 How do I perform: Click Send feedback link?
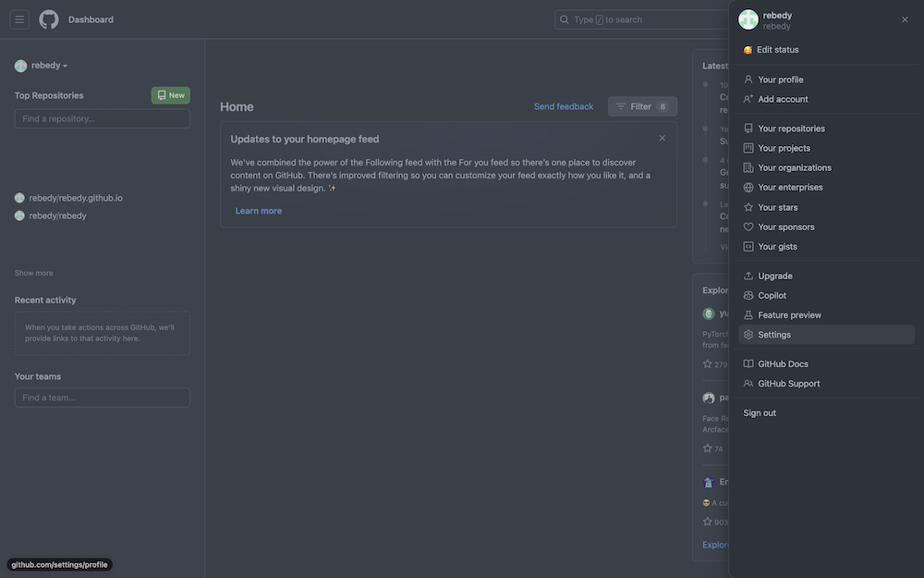(564, 106)
